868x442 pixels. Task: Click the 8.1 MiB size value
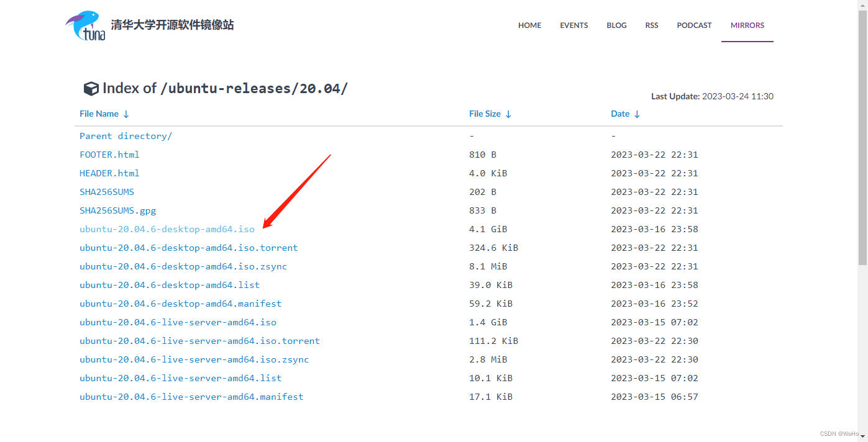click(x=488, y=266)
